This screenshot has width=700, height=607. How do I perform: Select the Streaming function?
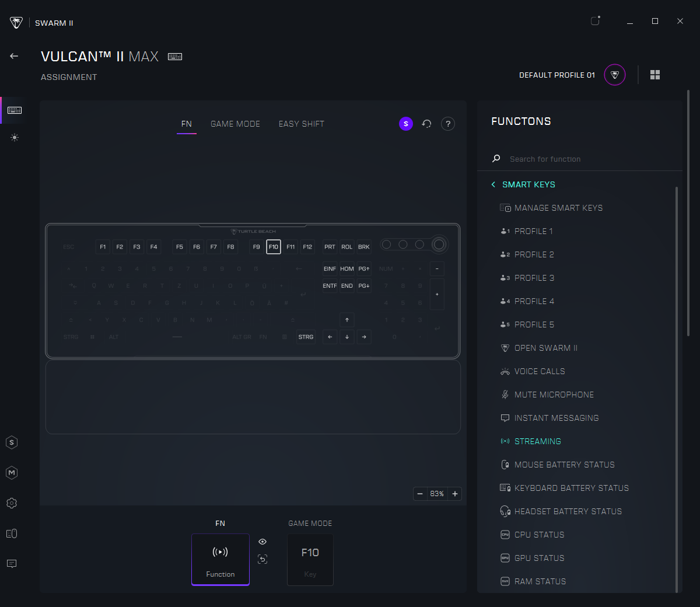point(537,441)
